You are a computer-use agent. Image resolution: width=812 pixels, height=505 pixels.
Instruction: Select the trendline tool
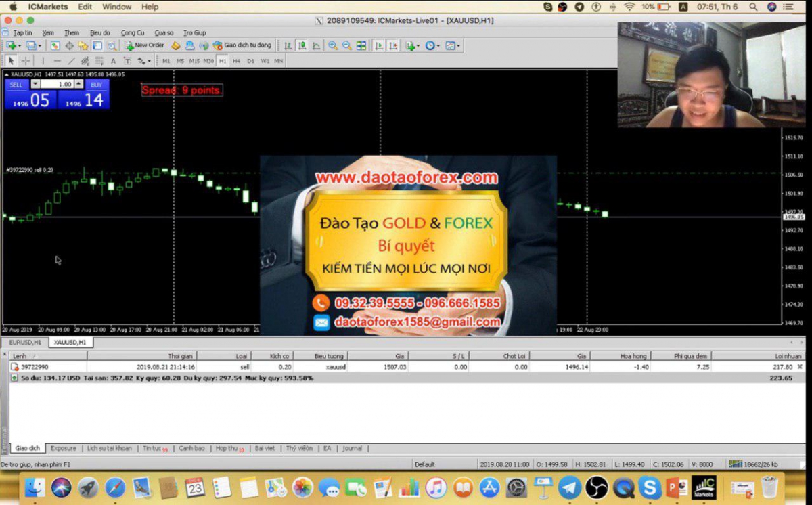pyautogui.click(x=71, y=61)
